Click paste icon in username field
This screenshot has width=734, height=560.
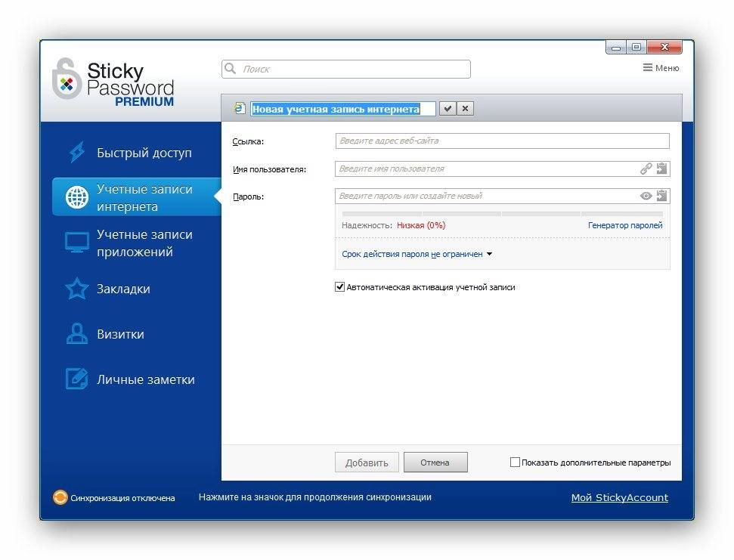click(x=661, y=169)
